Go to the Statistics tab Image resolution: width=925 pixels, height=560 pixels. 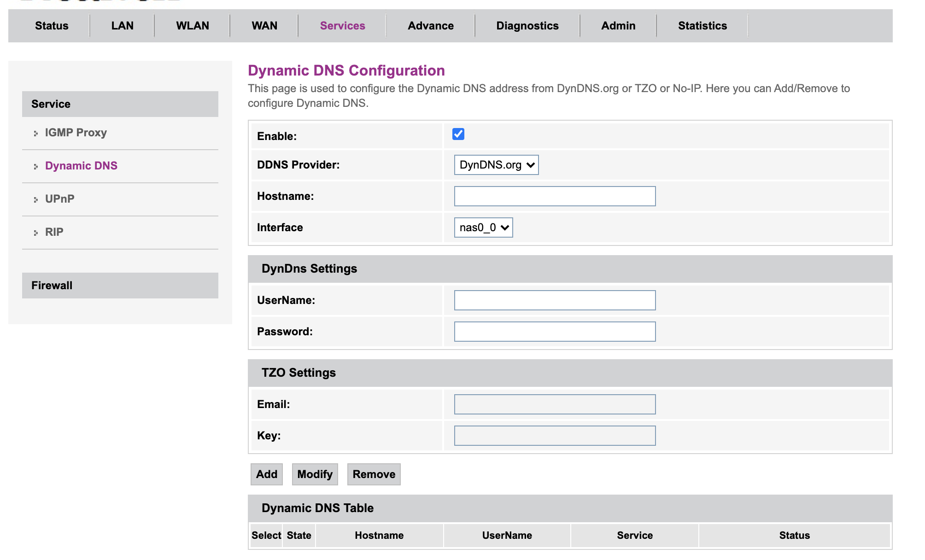[702, 26]
